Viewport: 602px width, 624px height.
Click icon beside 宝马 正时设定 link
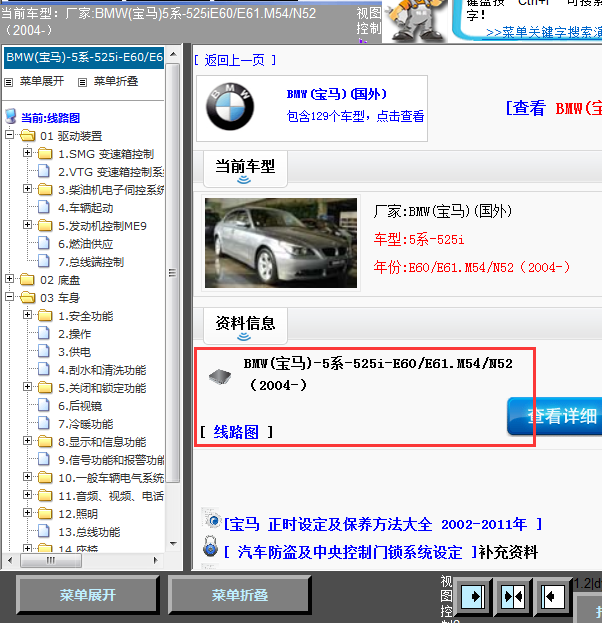[x=211, y=519]
